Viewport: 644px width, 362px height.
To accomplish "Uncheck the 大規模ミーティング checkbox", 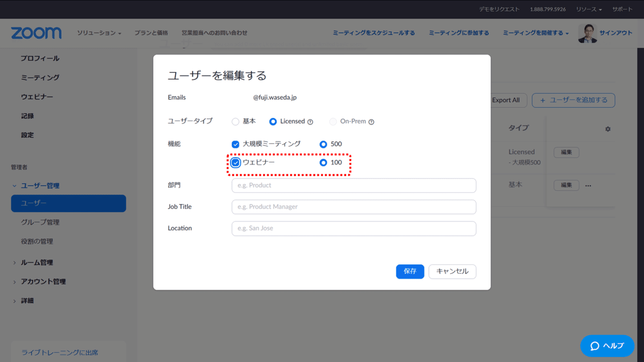I will 235,144.
